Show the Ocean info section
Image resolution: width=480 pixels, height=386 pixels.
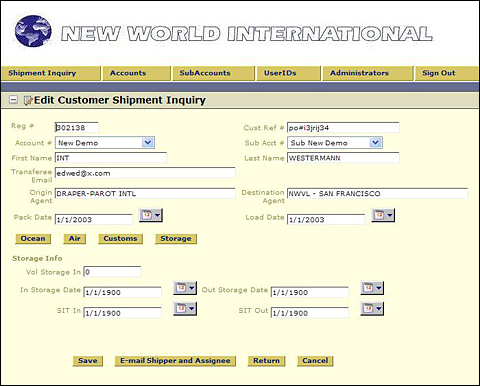click(33, 239)
